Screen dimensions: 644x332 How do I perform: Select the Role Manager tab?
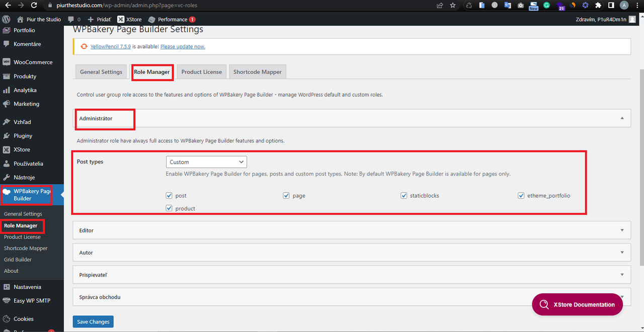pos(152,72)
